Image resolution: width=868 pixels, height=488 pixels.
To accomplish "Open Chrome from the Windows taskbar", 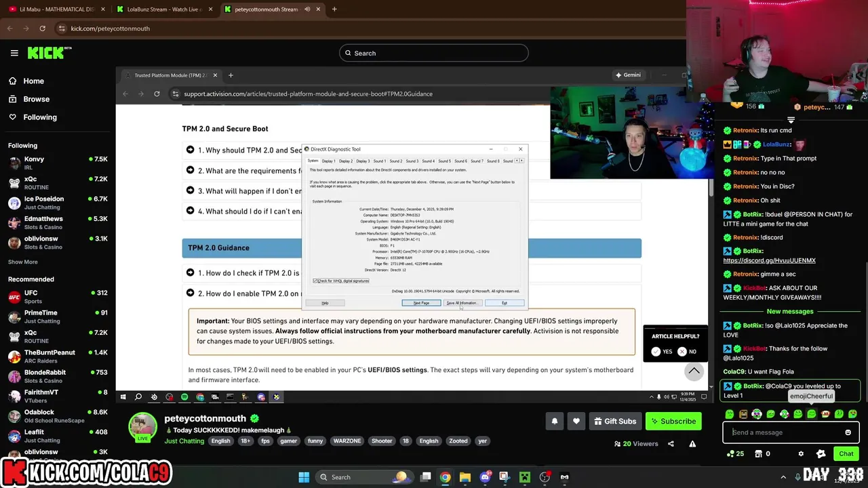I will [445, 477].
